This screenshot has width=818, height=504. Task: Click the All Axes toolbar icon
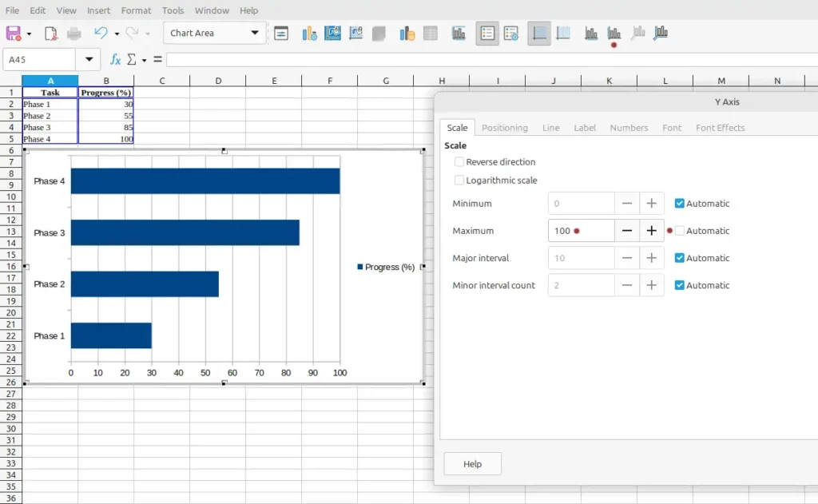pos(661,34)
